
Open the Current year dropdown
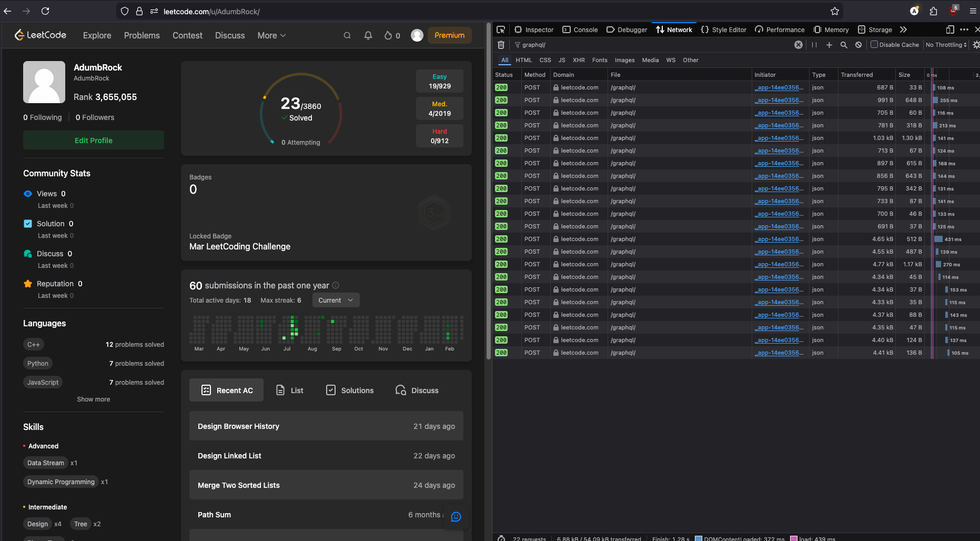pos(336,300)
